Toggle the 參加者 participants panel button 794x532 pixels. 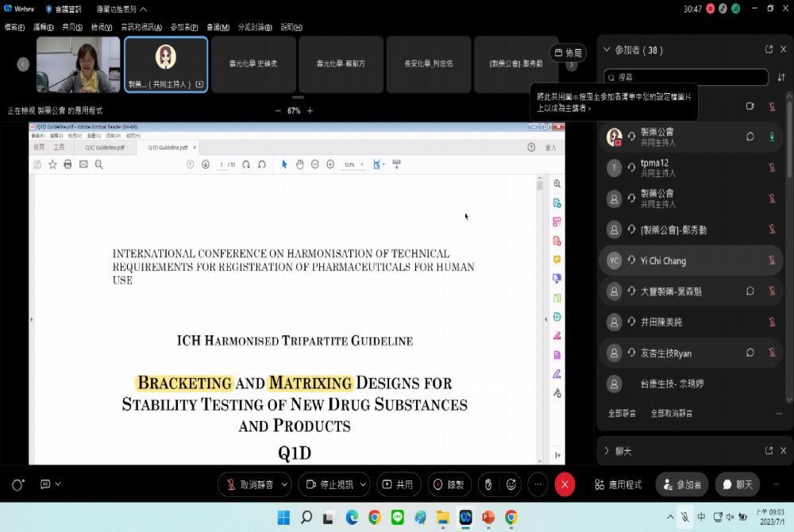tap(681, 484)
